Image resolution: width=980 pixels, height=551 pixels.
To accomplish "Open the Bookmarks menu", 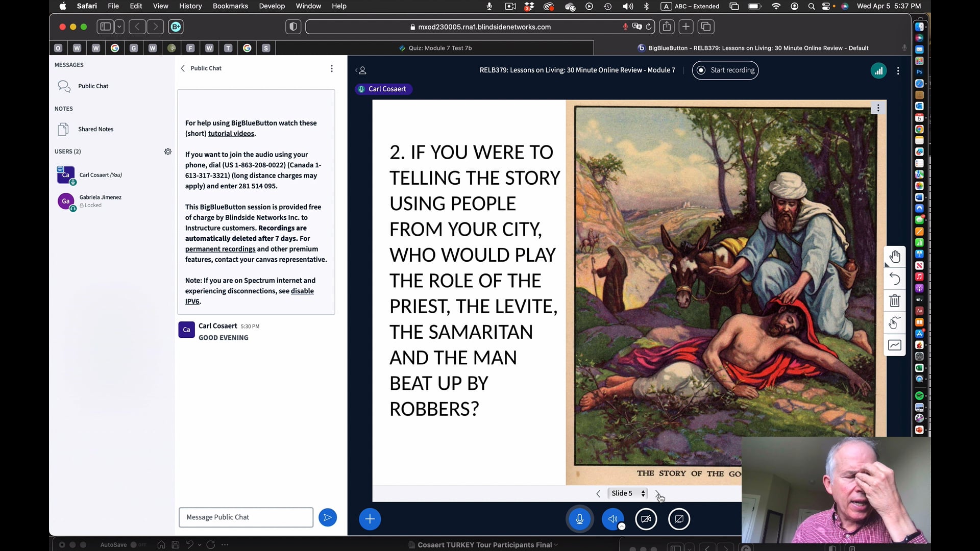I will click(x=230, y=6).
